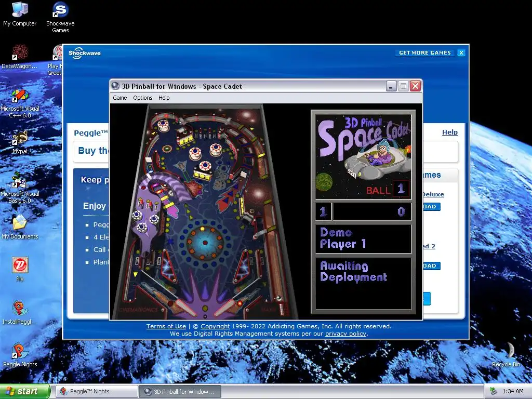The image size is (532, 399).
Task: Click the system tray network icon
Action: click(493, 391)
